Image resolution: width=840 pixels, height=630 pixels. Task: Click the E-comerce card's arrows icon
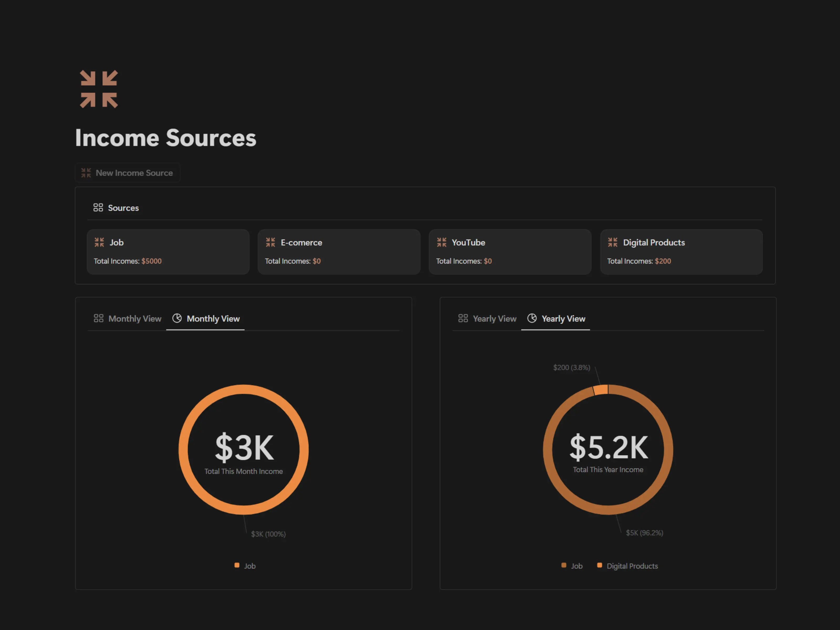coord(270,242)
